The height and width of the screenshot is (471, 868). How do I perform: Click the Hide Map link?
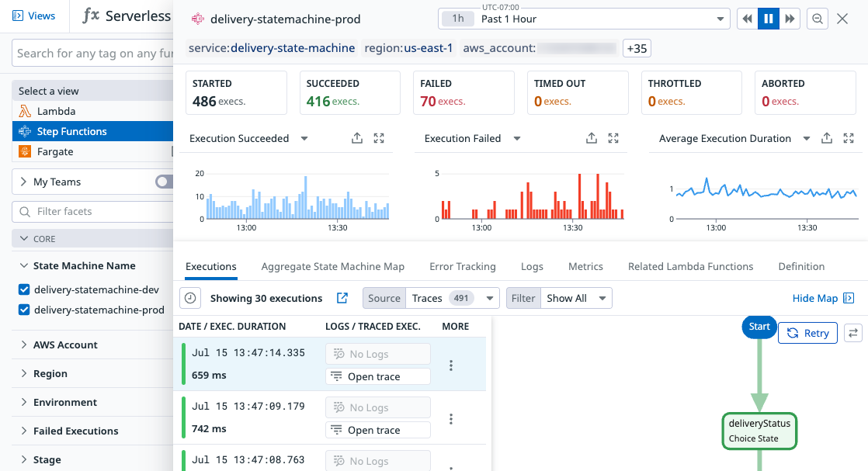[x=823, y=298]
